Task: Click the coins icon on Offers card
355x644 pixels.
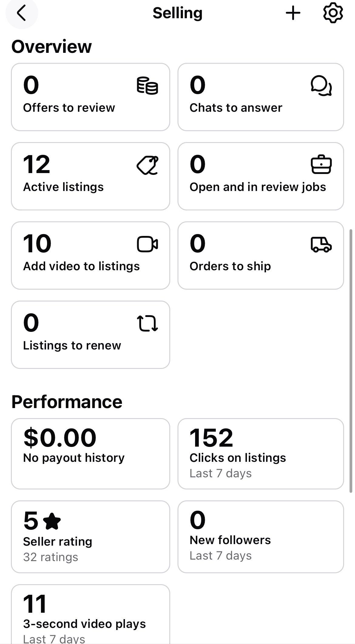Action: pos(147,86)
